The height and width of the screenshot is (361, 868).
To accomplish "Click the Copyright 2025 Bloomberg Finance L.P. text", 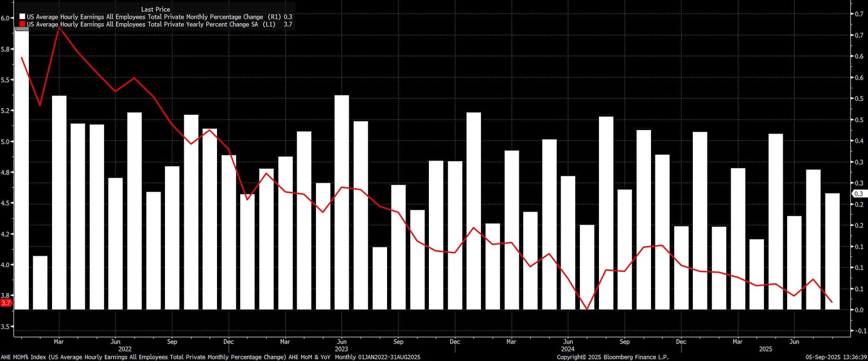I will point(612,357).
